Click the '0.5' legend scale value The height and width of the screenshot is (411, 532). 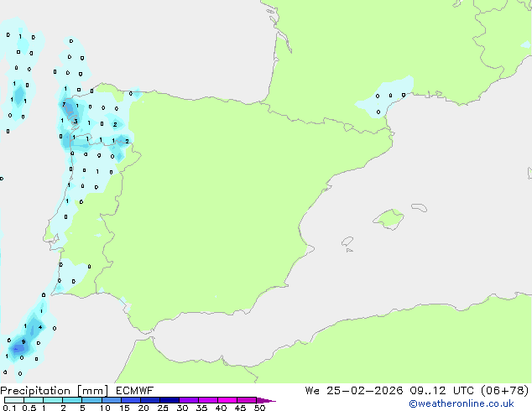(29, 408)
